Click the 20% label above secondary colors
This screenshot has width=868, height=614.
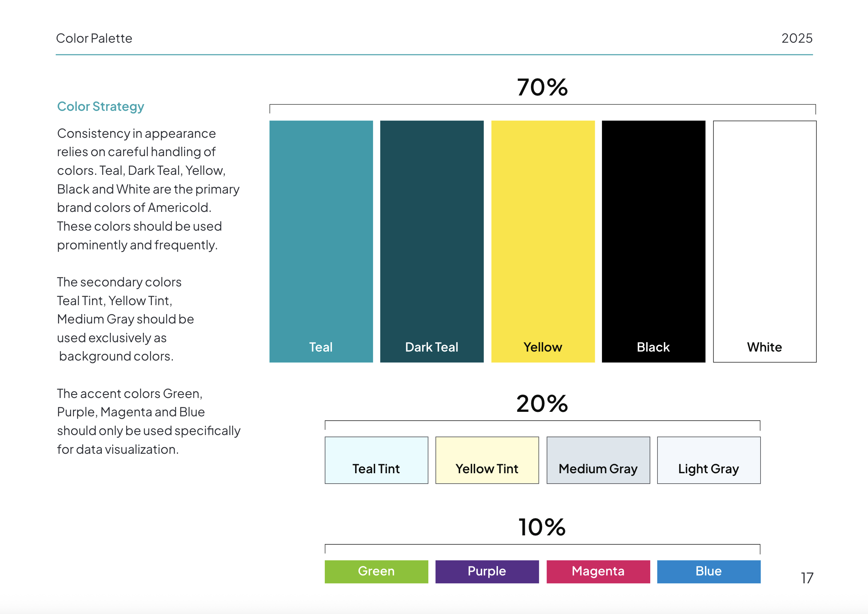[x=542, y=404]
